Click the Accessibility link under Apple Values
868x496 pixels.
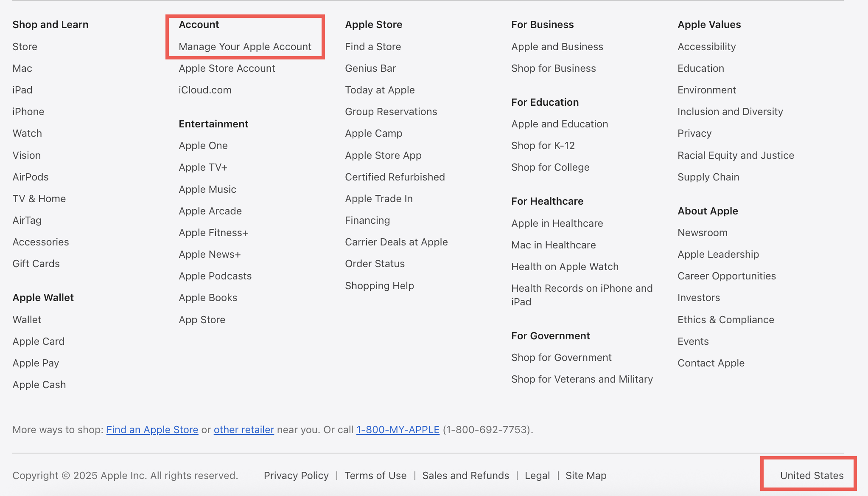coord(706,47)
